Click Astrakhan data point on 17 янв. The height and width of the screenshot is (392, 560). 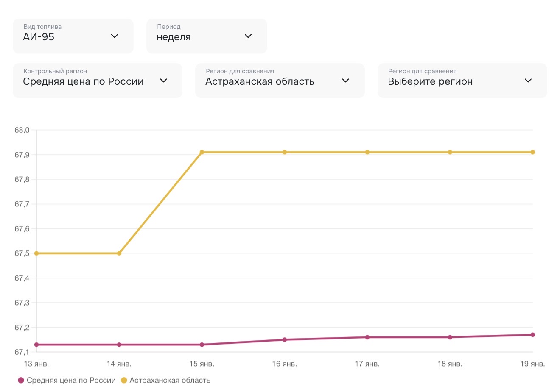coord(367,152)
